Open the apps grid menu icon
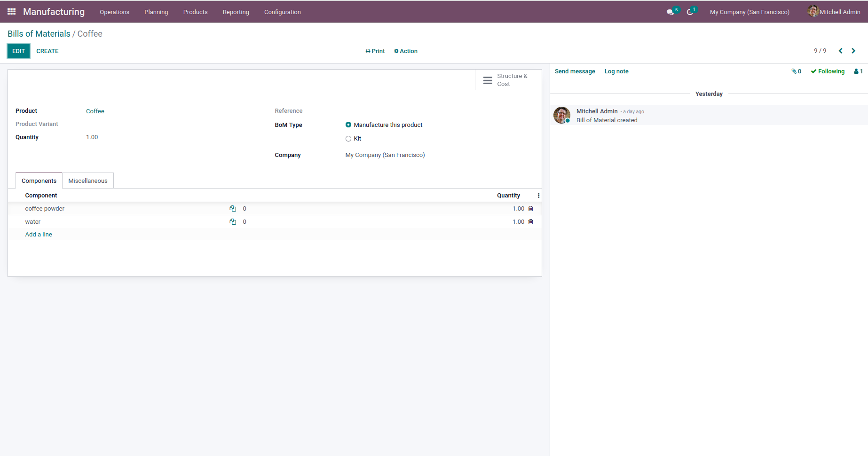Image resolution: width=868 pixels, height=456 pixels. (12, 12)
